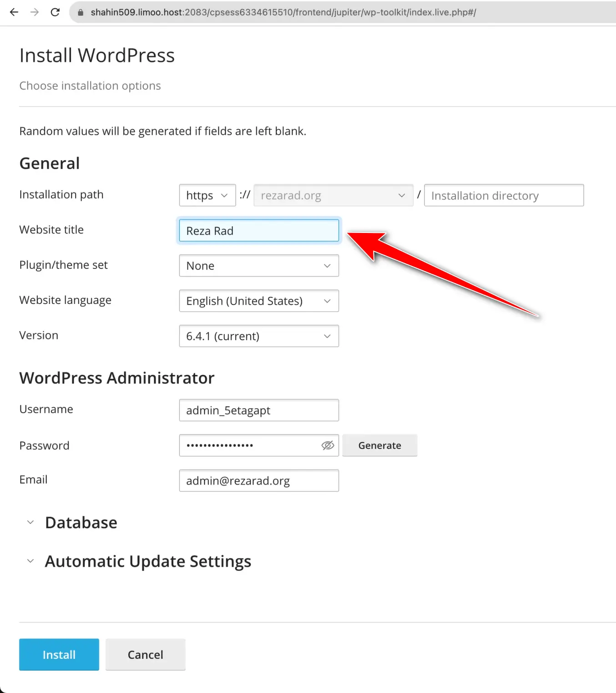616x693 pixels.
Task: Open the Plugin/theme set dropdown
Action: 258,266
